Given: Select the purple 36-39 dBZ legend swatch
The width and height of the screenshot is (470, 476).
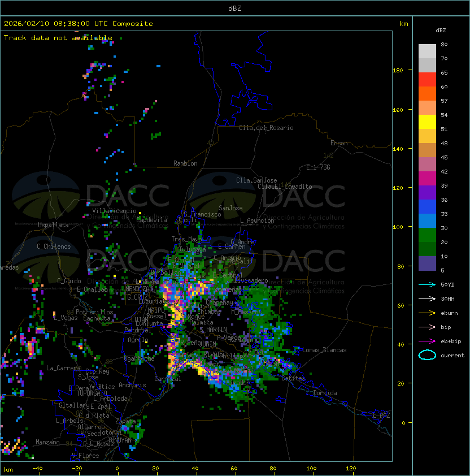Looking at the screenshot, I should tap(427, 192).
